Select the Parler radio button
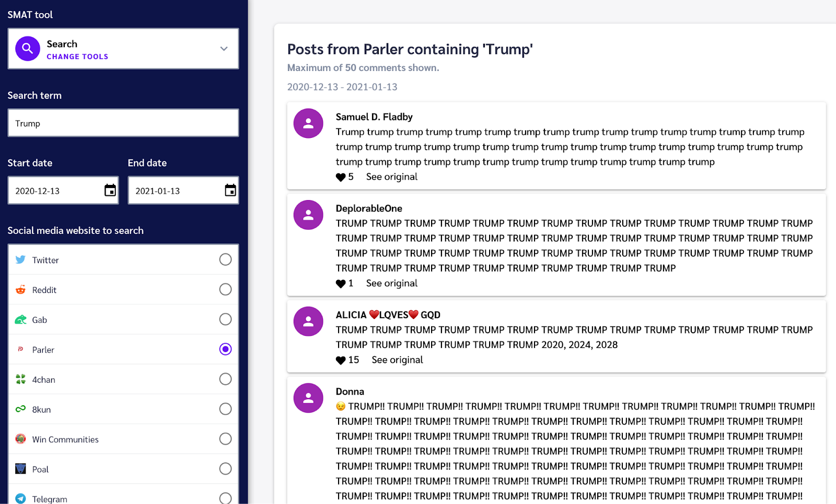836x504 pixels. point(225,349)
